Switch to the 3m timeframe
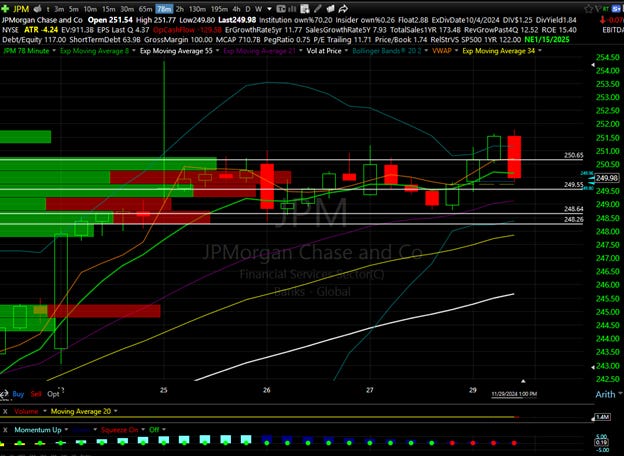 59,9
